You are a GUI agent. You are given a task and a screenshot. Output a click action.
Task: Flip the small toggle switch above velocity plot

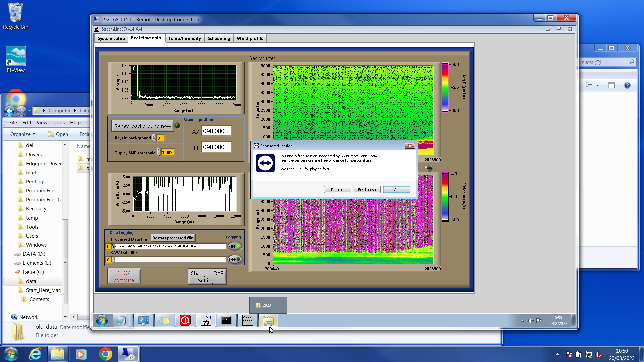coord(428,168)
